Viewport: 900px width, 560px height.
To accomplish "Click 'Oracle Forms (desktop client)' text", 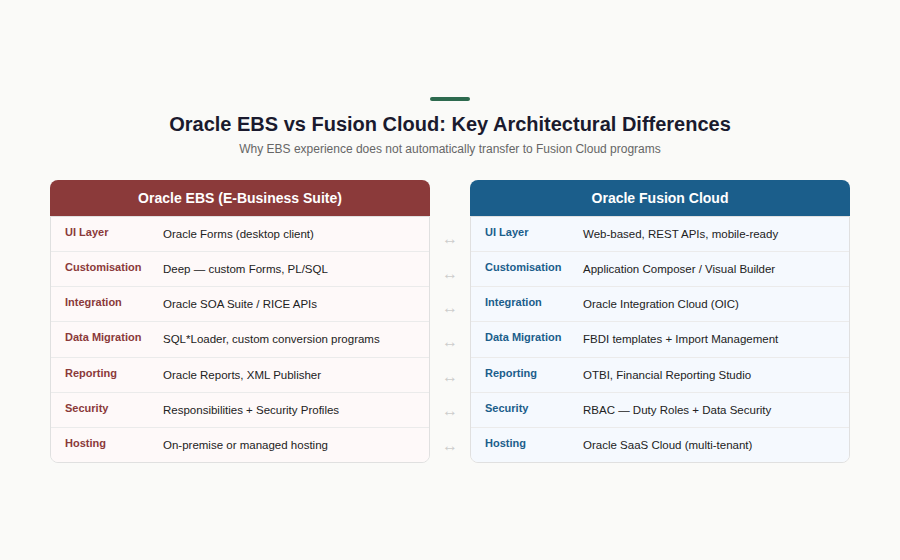I will pyautogui.click(x=238, y=234).
